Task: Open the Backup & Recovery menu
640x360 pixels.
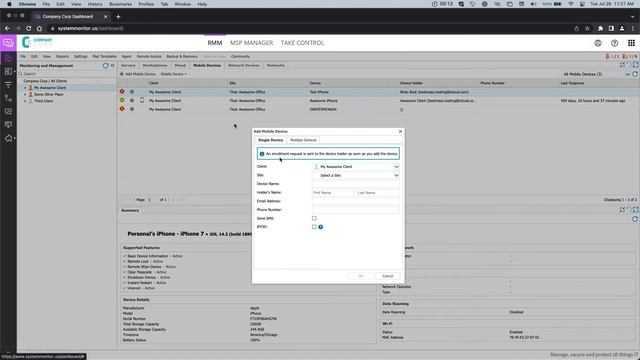Action: [x=182, y=56]
